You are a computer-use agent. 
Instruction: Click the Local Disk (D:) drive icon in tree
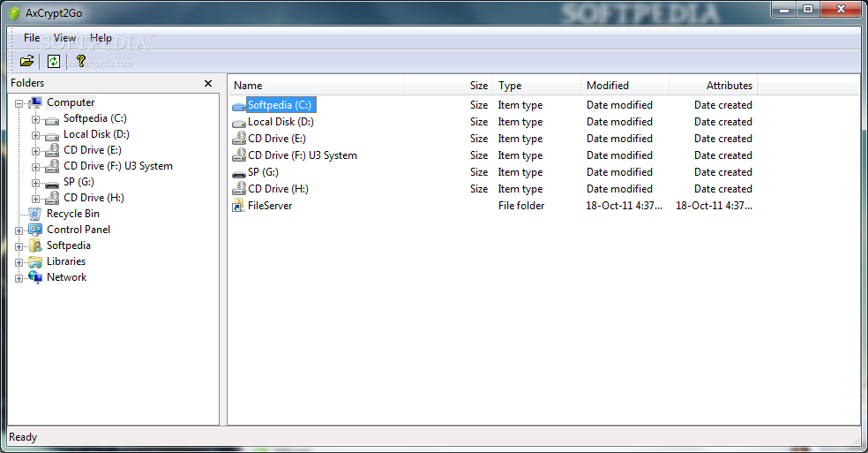[x=52, y=136]
